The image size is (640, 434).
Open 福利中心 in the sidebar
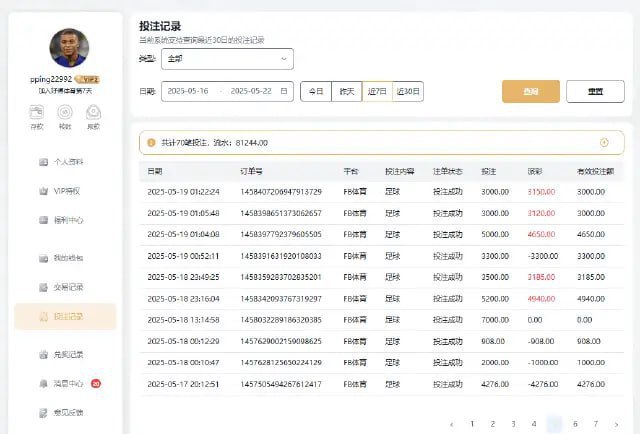click(66, 219)
